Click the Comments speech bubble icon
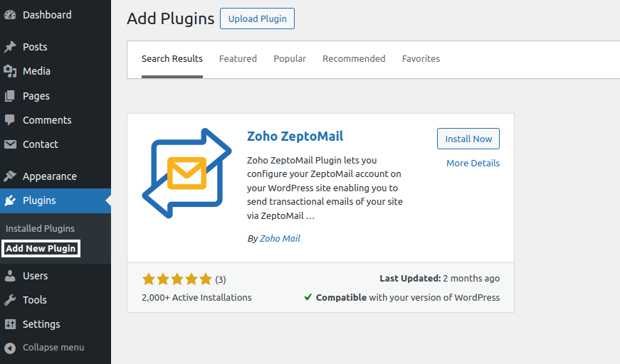The width and height of the screenshot is (620, 364). (10, 120)
